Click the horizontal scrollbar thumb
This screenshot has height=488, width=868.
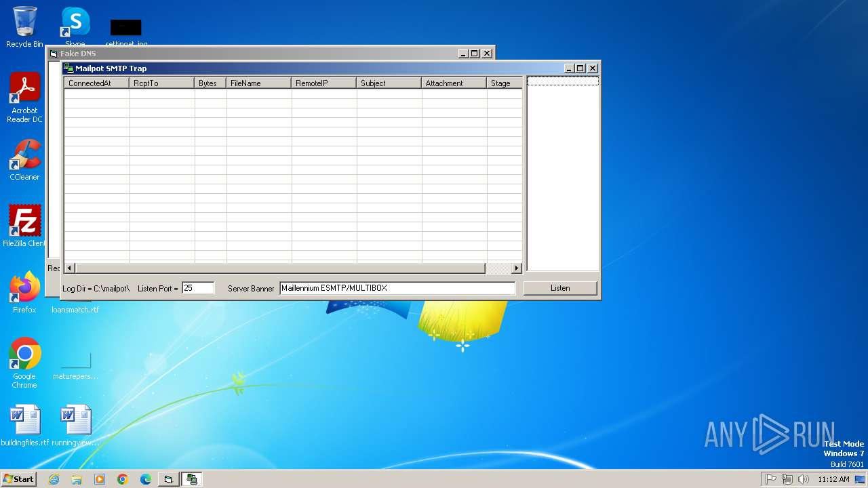(280, 268)
